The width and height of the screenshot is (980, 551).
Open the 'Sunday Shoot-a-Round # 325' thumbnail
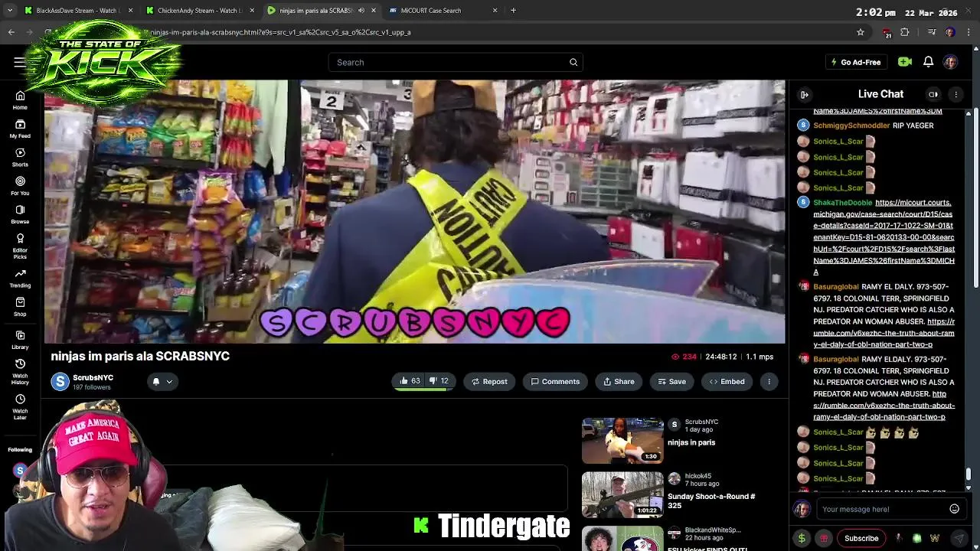pos(622,494)
